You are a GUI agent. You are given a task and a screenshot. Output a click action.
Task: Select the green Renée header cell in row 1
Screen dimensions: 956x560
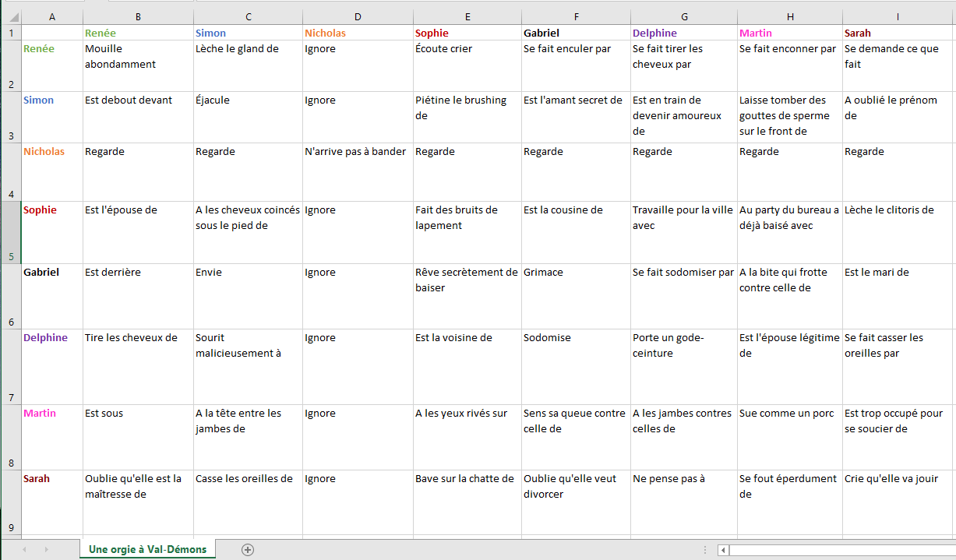coord(138,33)
